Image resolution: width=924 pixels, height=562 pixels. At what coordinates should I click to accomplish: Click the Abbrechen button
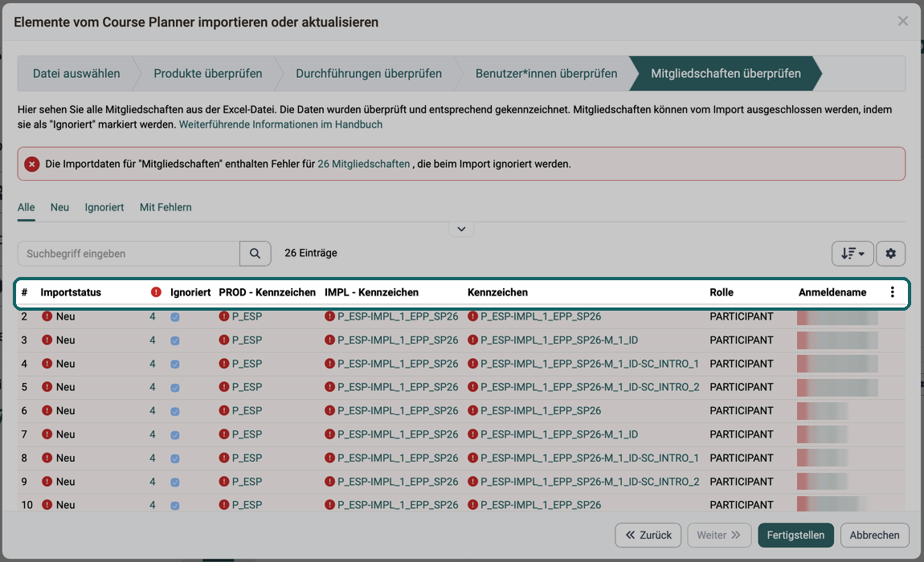click(874, 535)
